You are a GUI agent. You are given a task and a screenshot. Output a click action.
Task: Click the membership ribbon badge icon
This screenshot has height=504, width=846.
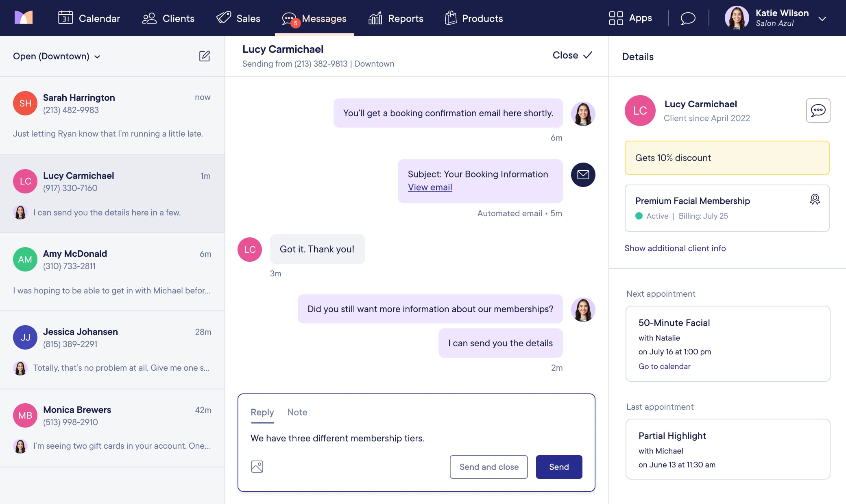pos(815,199)
